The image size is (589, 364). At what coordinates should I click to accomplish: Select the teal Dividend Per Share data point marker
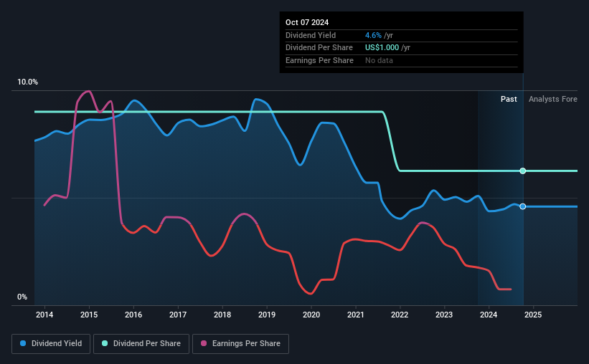[x=522, y=171]
